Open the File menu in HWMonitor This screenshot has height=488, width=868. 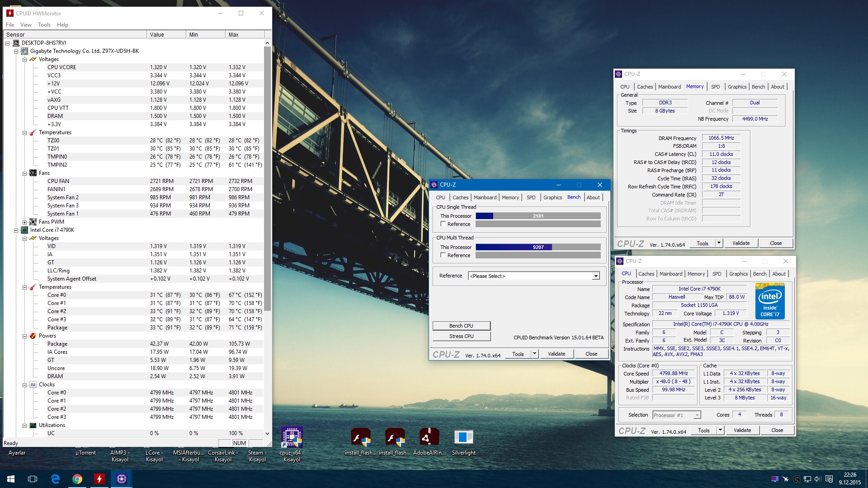[10, 25]
